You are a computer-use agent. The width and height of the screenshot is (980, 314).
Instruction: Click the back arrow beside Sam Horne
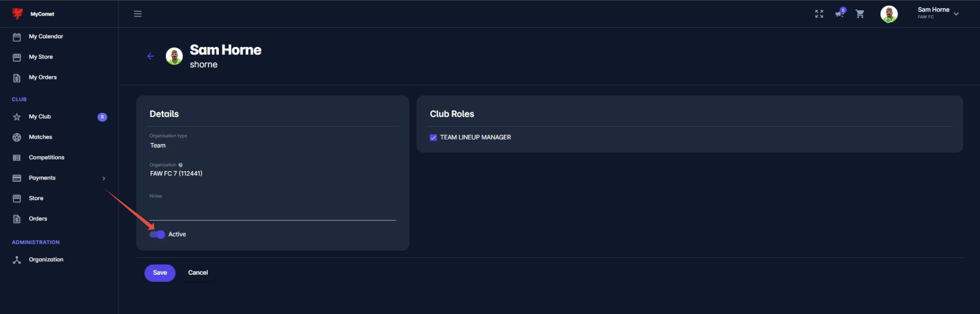click(x=151, y=56)
